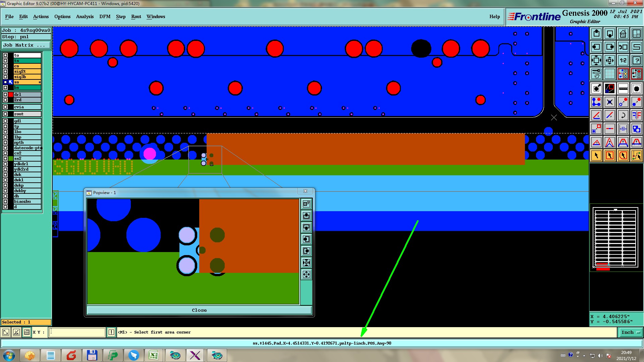Image resolution: width=644 pixels, height=362 pixels.
Task: Open the Analysis menu
Action: 85,16
